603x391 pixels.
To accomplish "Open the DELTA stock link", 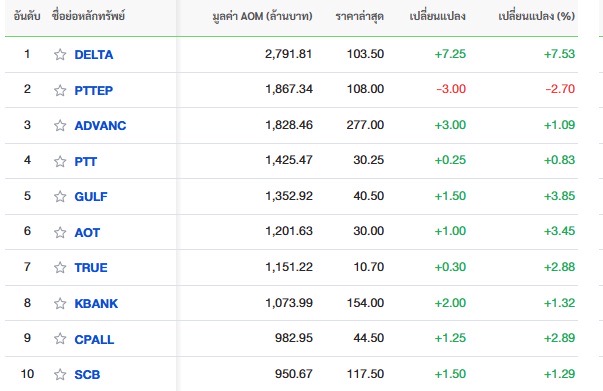I will click(x=94, y=55).
